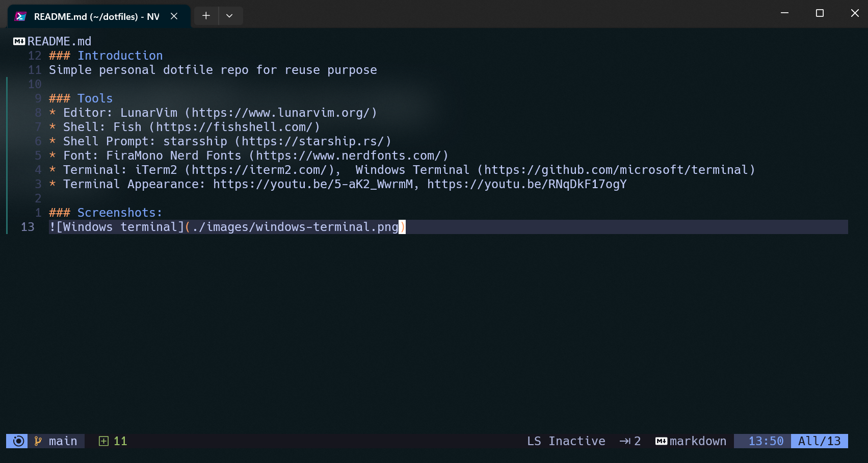
Task: Click the './images/windows-terminal.png' path
Action: click(x=295, y=227)
